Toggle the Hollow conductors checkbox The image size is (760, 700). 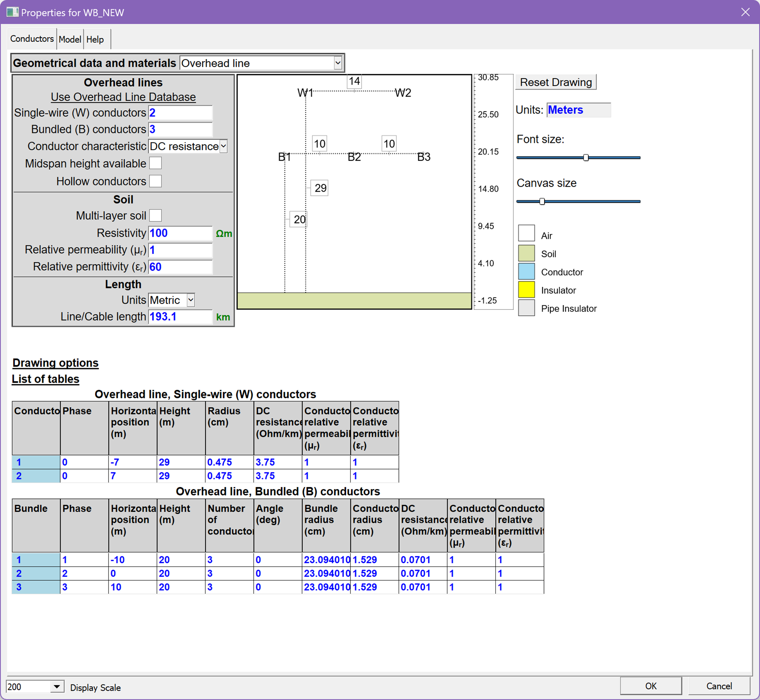155,181
